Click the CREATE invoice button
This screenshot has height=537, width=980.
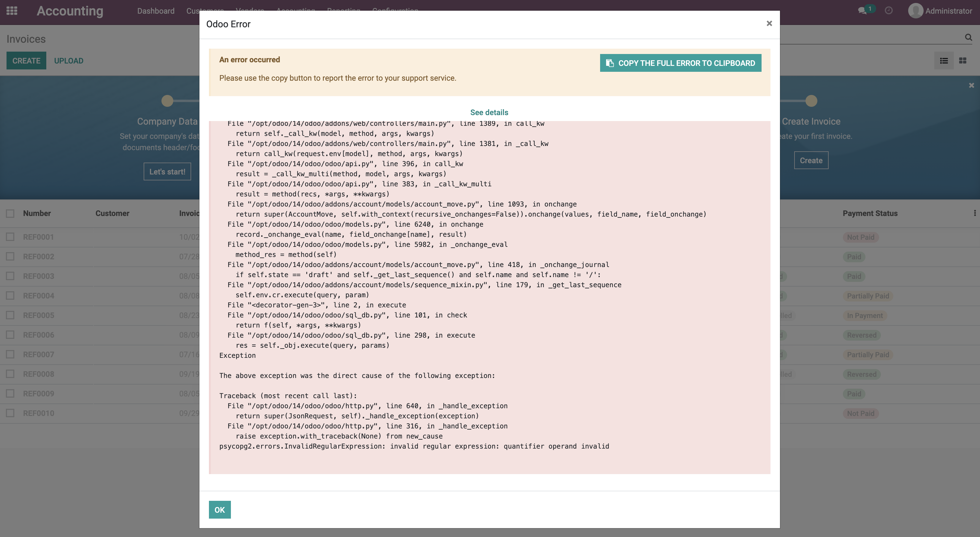click(x=26, y=61)
